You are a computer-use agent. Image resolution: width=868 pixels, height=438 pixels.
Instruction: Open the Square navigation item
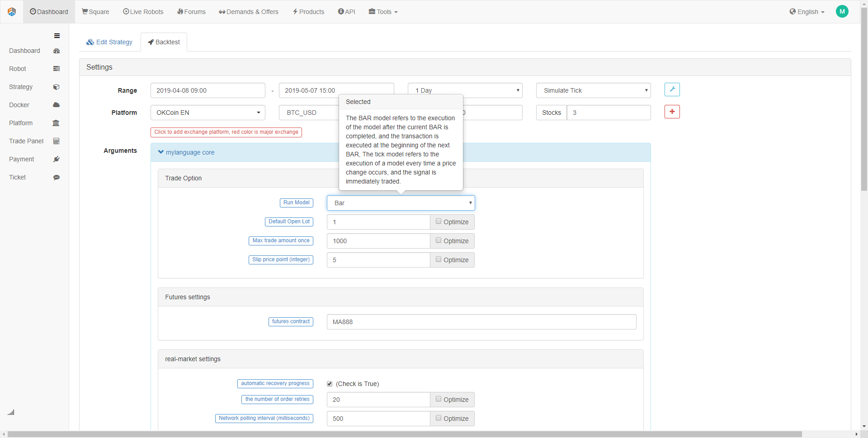[x=95, y=12]
